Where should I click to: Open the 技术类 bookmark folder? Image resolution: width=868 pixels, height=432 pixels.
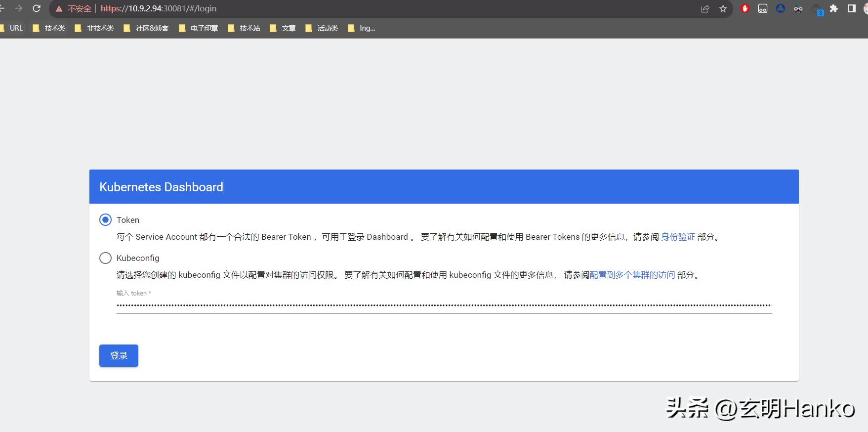click(x=49, y=28)
